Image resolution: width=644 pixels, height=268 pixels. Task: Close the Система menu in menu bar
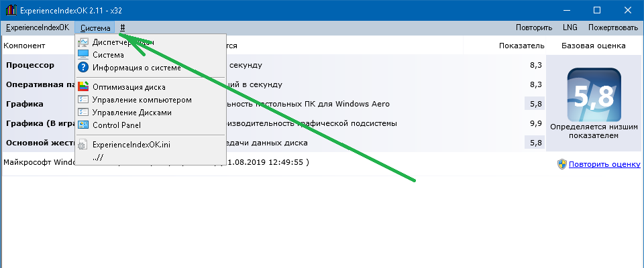point(95,28)
